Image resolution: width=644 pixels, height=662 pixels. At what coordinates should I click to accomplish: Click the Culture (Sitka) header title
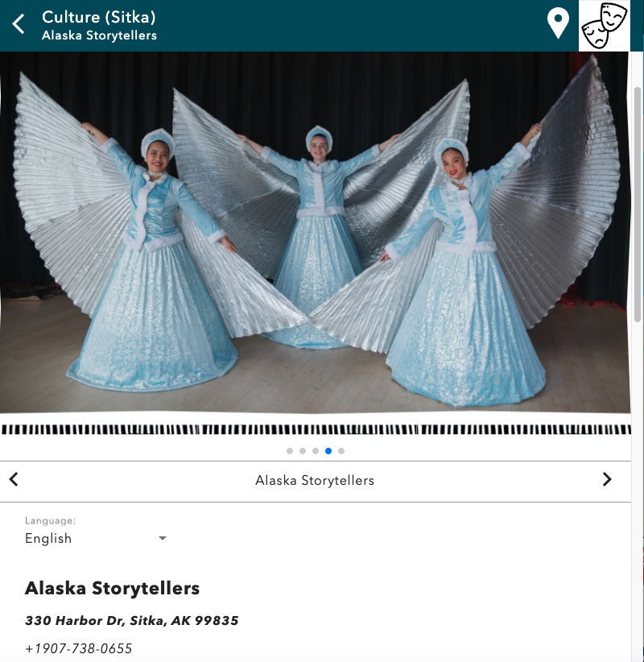(x=99, y=17)
